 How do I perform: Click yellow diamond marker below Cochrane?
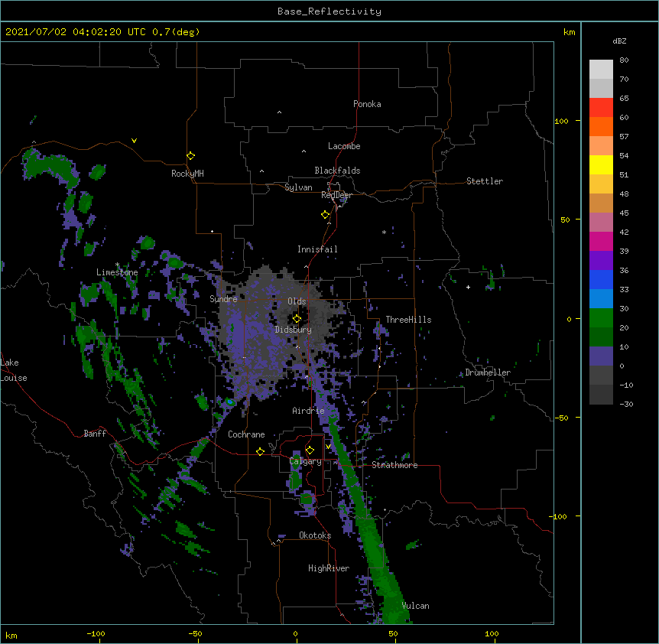(260, 451)
